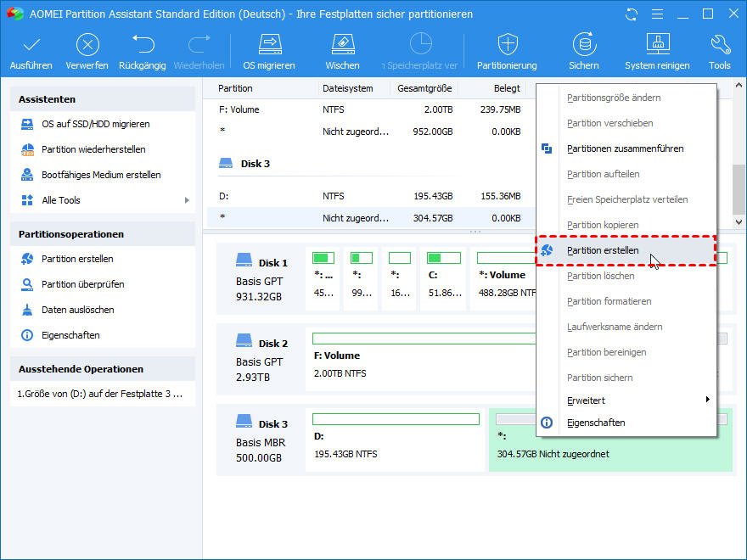Image resolution: width=747 pixels, height=560 pixels.
Task: Click the refresh icon in the title bar
Action: pos(632,14)
